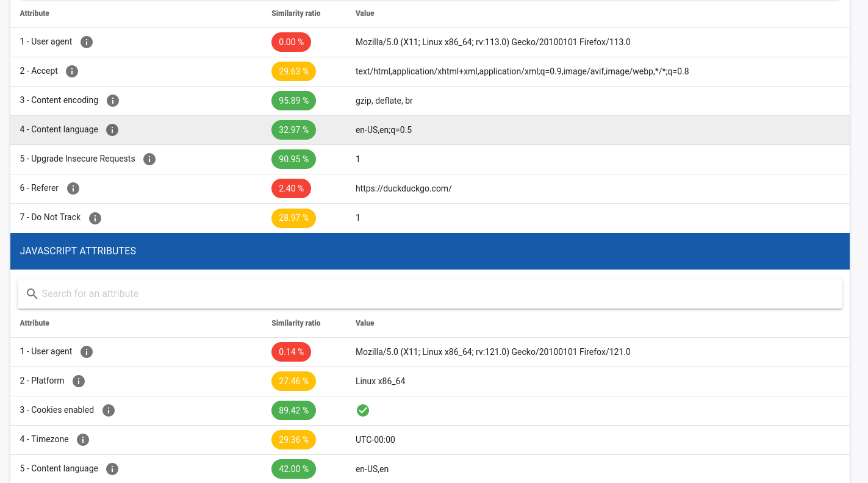Open the Do Not Track info icon

click(x=95, y=218)
